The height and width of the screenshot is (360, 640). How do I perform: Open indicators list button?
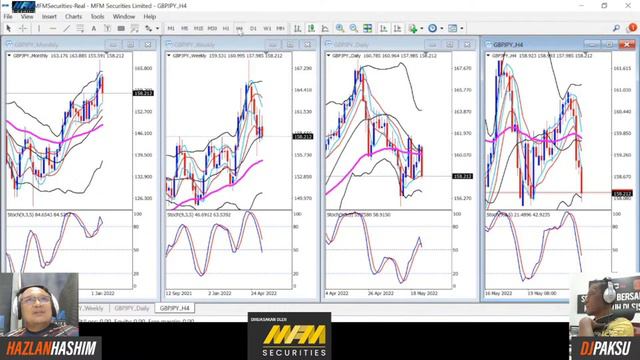pos(413,28)
